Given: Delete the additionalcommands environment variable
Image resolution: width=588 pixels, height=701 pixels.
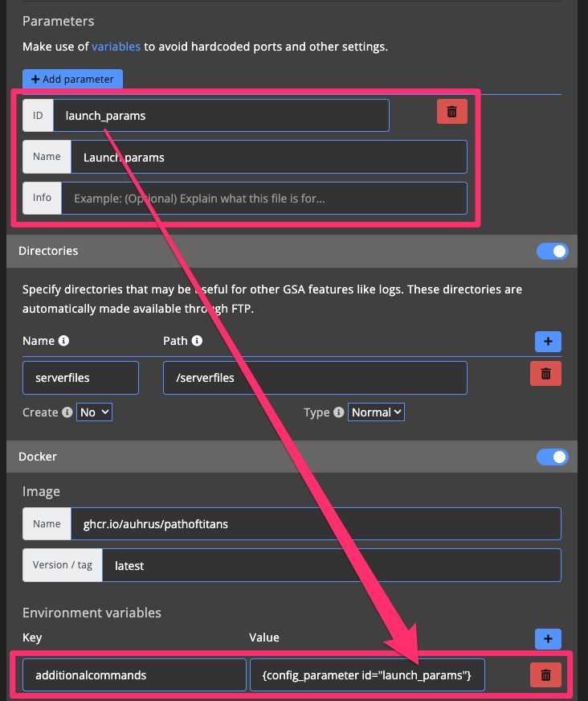Looking at the screenshot, I should pyautogui.click(x=545, y=674).
